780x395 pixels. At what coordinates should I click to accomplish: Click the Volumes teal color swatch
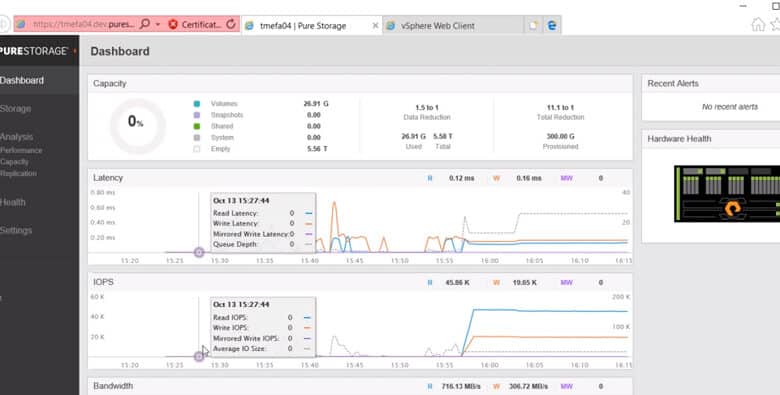[196, 104]
